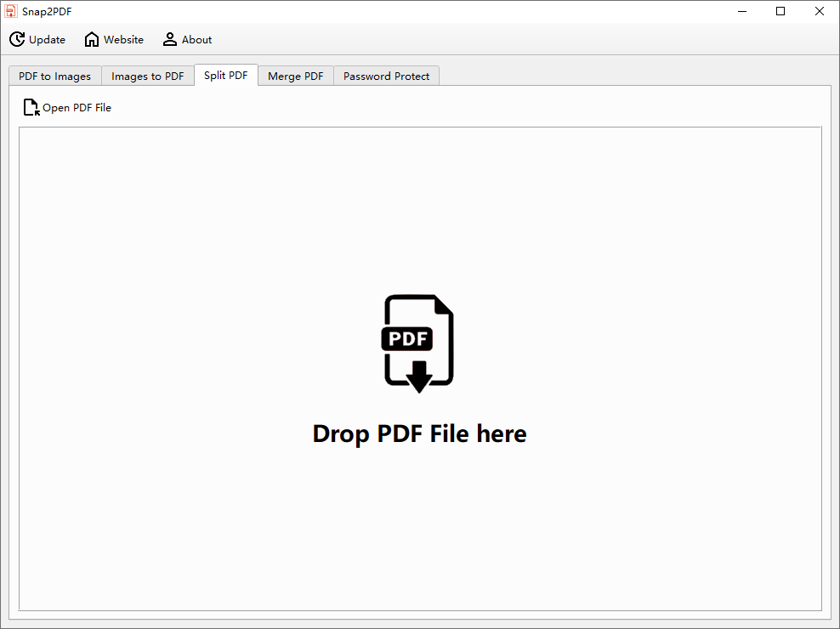The width and height of the screenshot is (840, 629).
Task: Click the person icon beside About
Action: (170, 40)
